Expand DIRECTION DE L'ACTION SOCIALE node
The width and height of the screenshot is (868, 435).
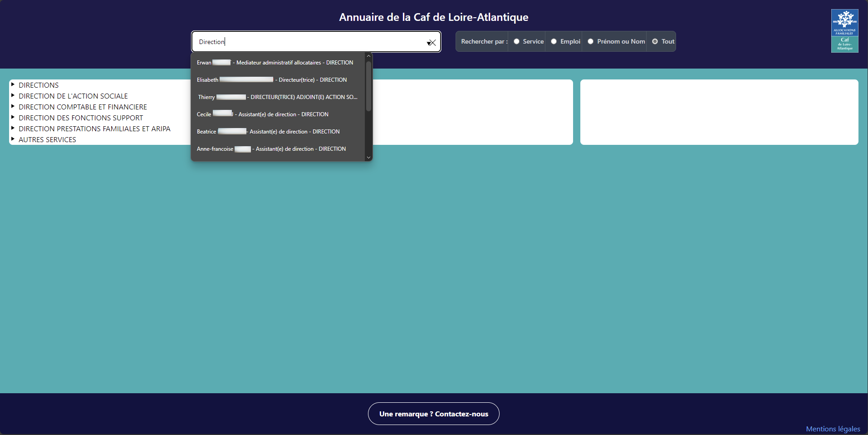pos(13,95)
